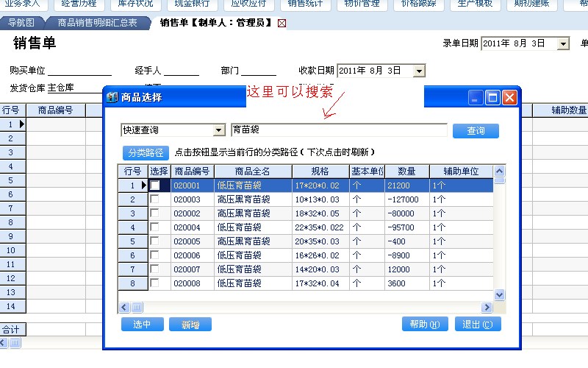Click the search text field containing 育苗袋

click(338, 130)
